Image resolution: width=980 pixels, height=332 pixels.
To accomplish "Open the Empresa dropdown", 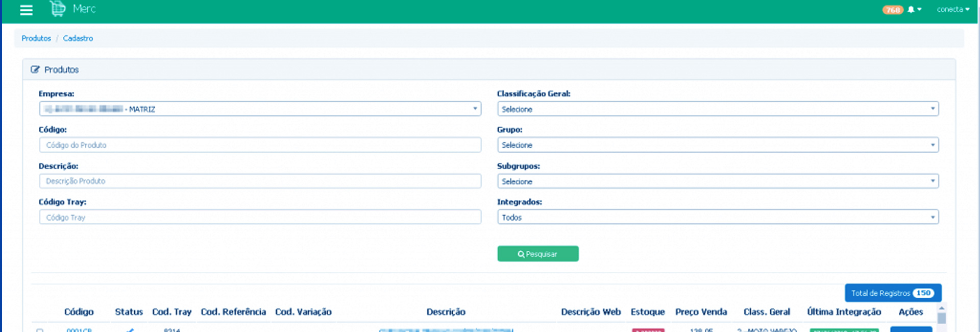I will click(260, 109).
